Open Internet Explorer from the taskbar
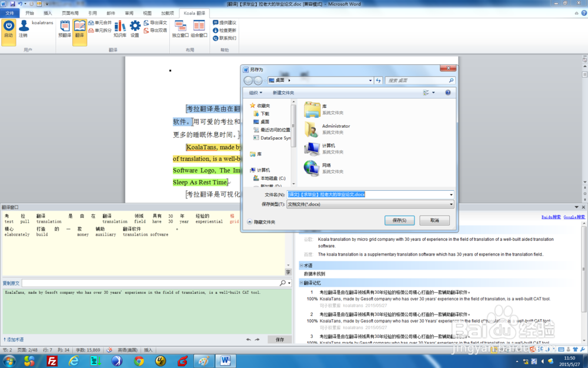Viewport: 588px width, 368px height. [x=74, y=361]
